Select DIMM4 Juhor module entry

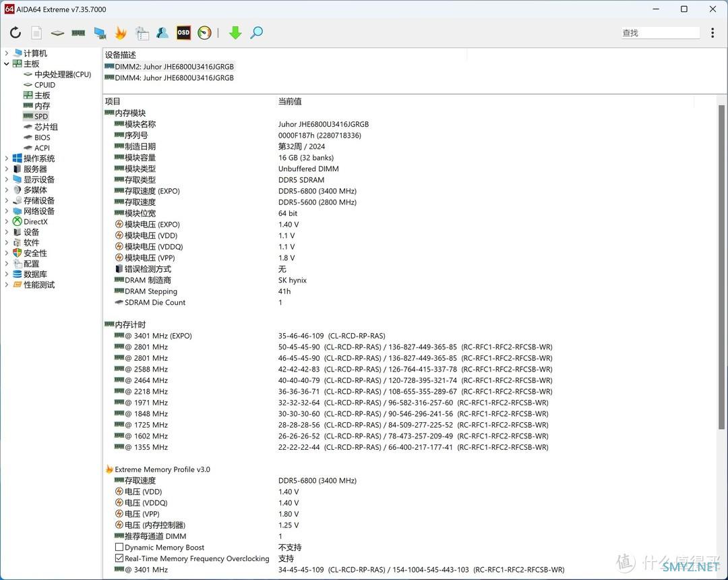pyautogui.click(x=169, y=78)
